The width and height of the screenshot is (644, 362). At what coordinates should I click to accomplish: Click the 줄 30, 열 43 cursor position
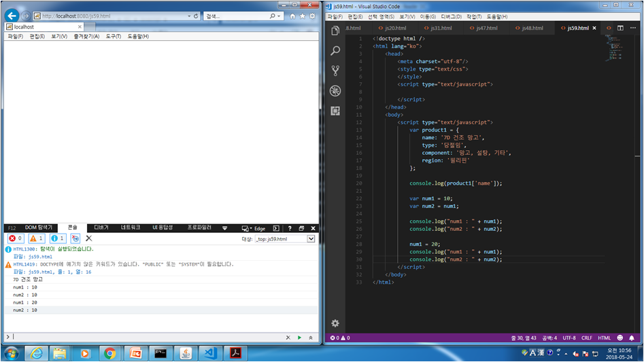(x=524, y=338)
